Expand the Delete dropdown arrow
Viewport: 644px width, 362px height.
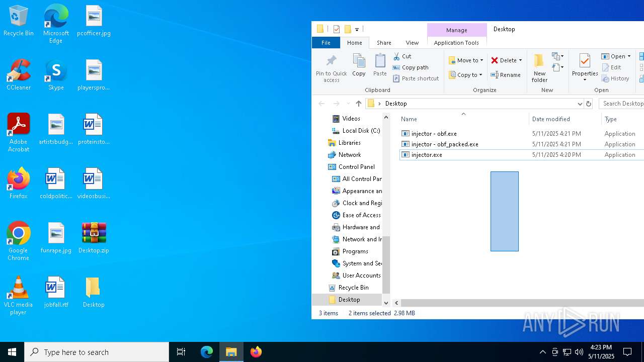[x=520, y=60]
